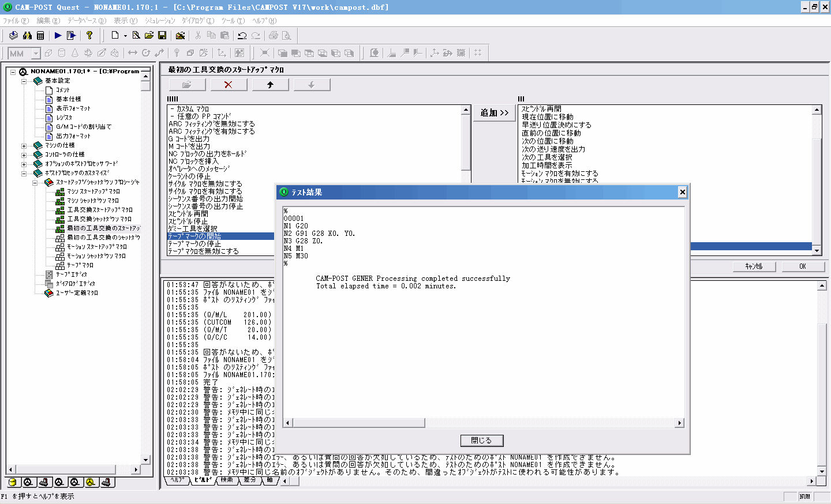Collapse the NONAME01.170;1 root tree node
Image resolution: width=831 pixels, height=504 pixels.
tap(13, 72)
